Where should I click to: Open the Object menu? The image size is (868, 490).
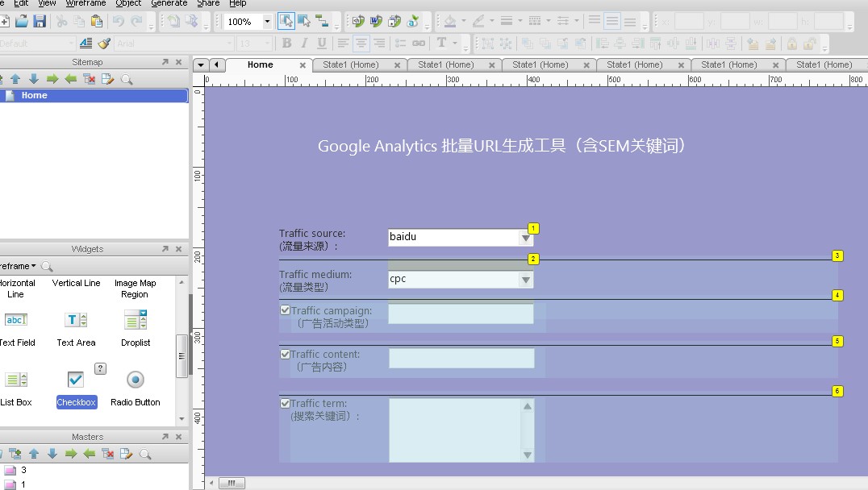pos(128,3)
